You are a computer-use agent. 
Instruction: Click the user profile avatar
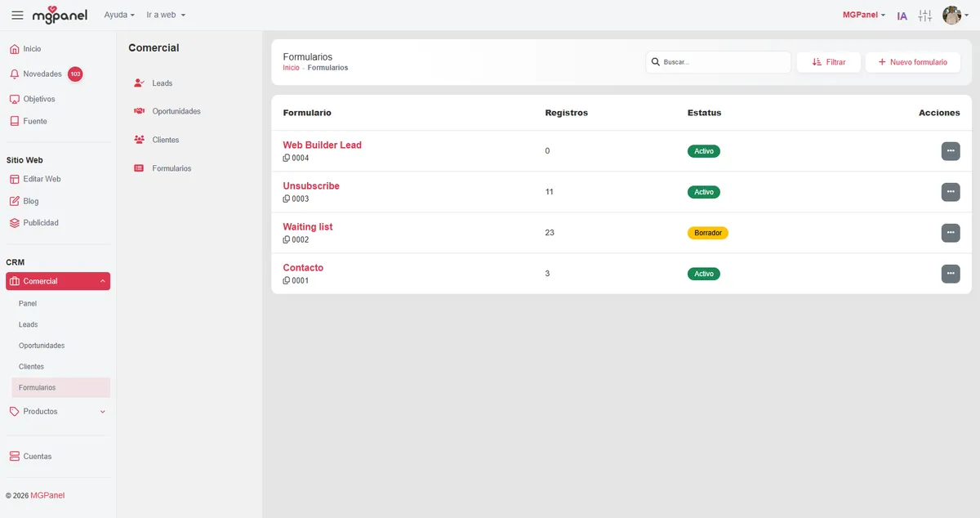pos(951,16)
